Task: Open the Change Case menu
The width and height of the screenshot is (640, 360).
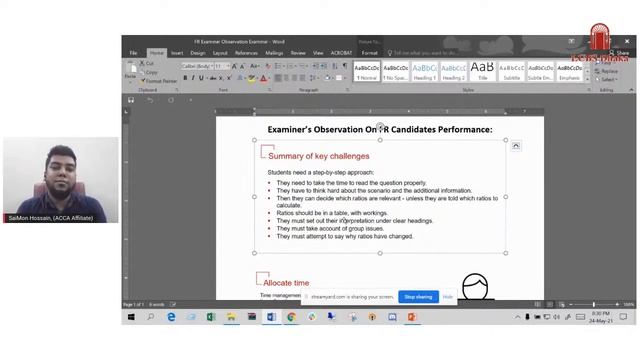Action: click(x=255, y=66)
